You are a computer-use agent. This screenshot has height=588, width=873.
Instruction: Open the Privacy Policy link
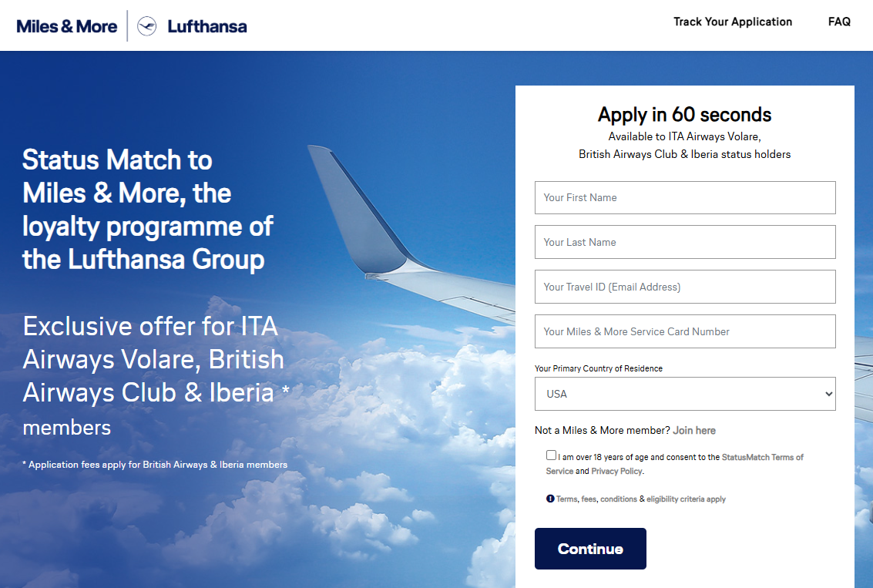[616, 471]
